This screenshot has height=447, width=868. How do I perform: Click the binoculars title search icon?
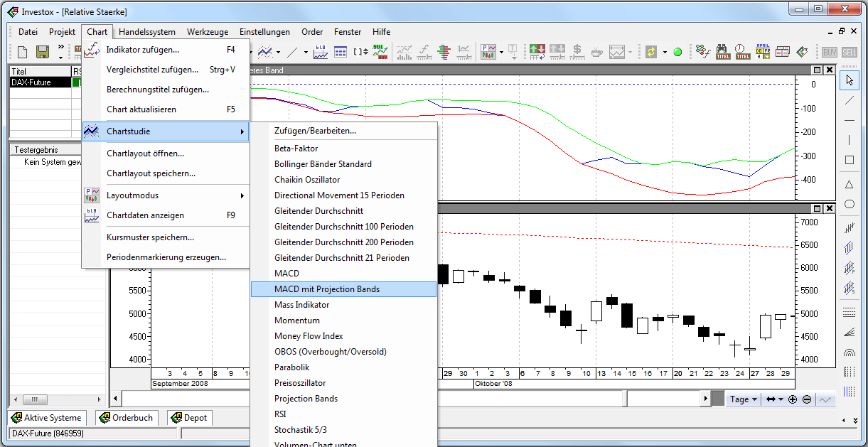[x=723, y=52]
